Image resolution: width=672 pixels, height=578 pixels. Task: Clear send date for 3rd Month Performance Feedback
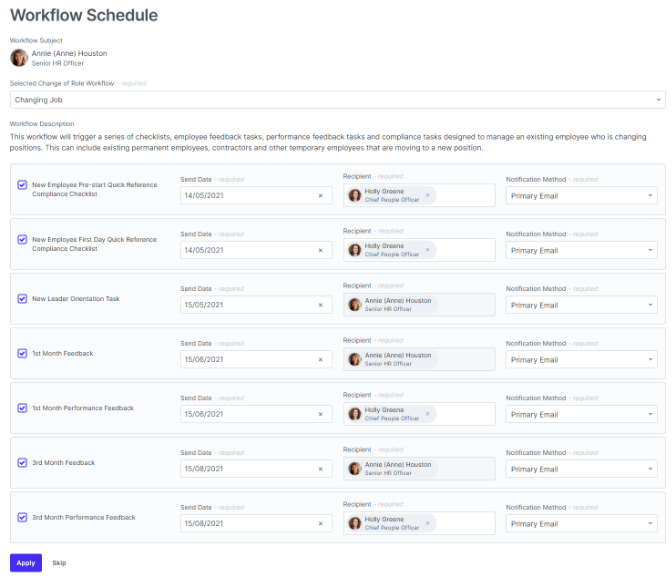coord(320,524)
